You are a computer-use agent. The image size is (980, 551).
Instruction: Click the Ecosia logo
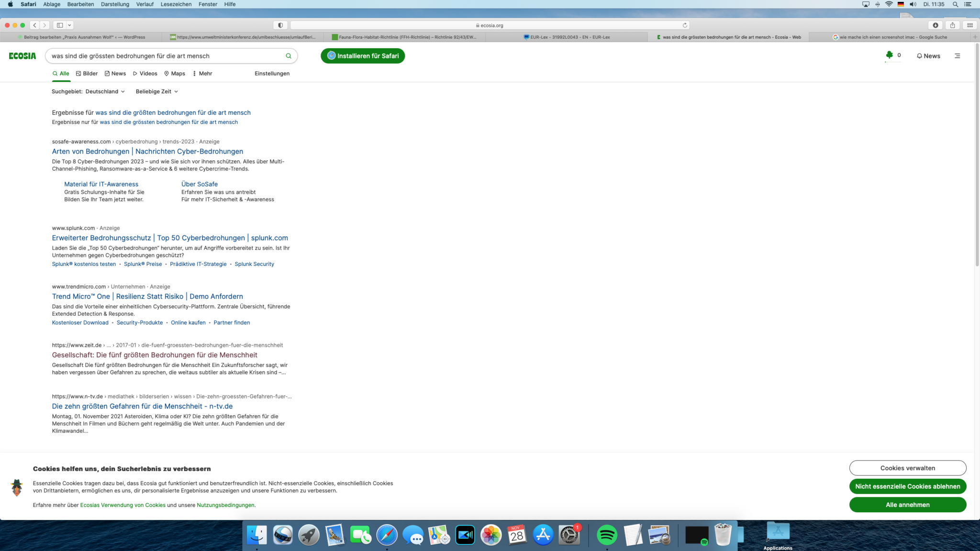point(22,56)
